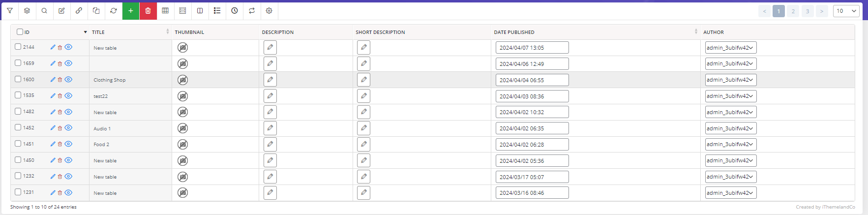The height and width of the screenshot is (215, 868).
Task: Open the author dropdown for row 1232
Action: (x=731, y=177)
